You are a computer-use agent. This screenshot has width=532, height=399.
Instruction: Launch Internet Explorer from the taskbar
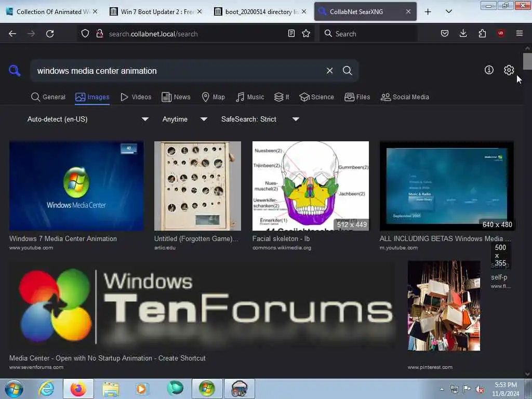tap(46, 389)
